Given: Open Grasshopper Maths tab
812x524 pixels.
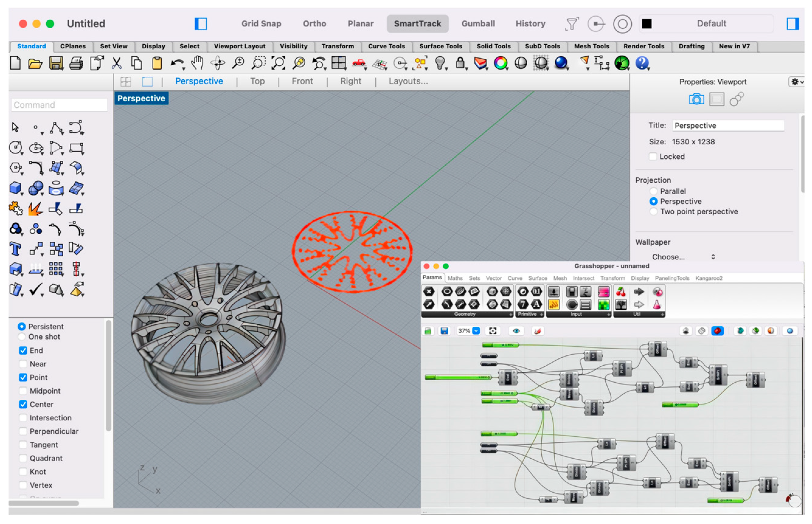Looking at the screenshot, I should click(x=455, y=278).
